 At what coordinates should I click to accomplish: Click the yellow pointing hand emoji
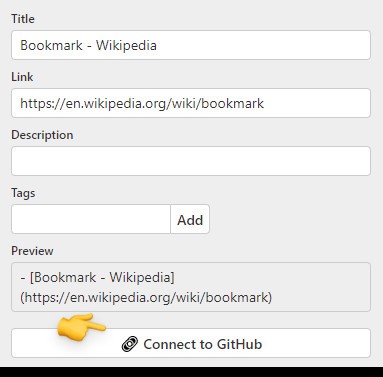point(81,327)
